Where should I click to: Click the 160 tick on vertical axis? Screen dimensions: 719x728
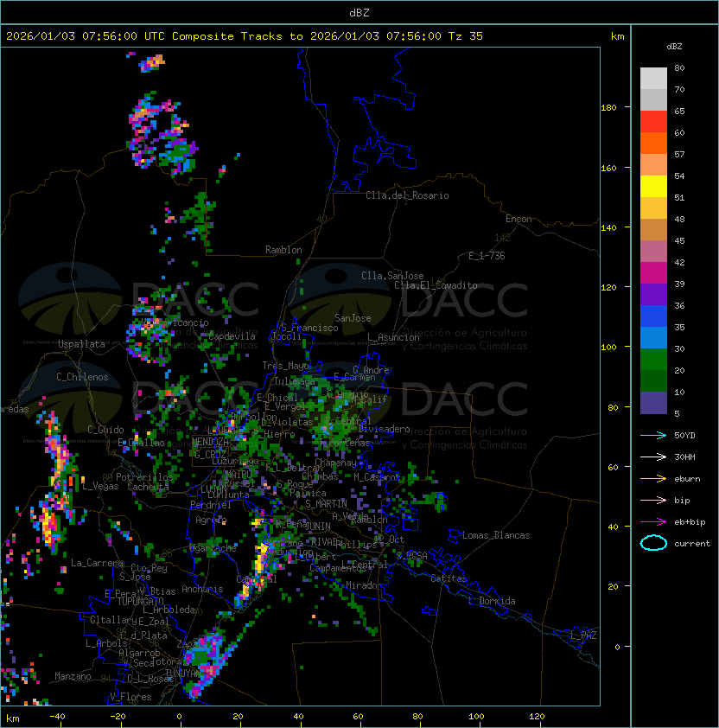[x=608, y=168]
